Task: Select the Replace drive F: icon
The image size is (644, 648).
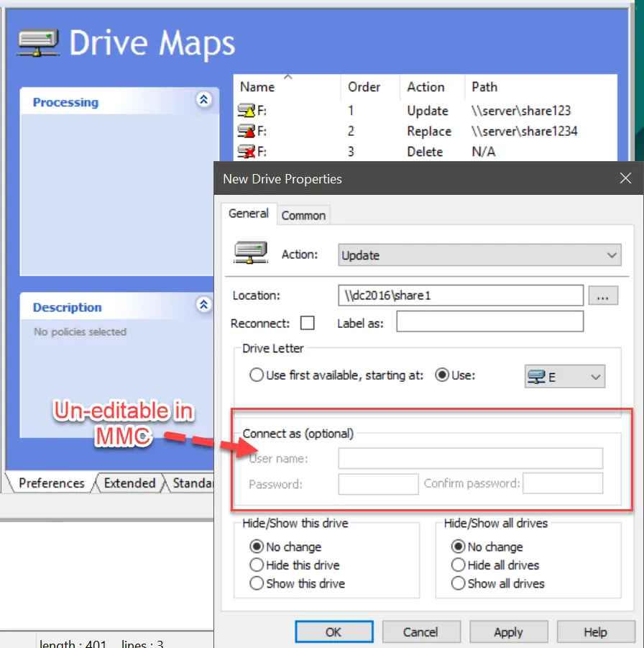Action: coord(247,132)
